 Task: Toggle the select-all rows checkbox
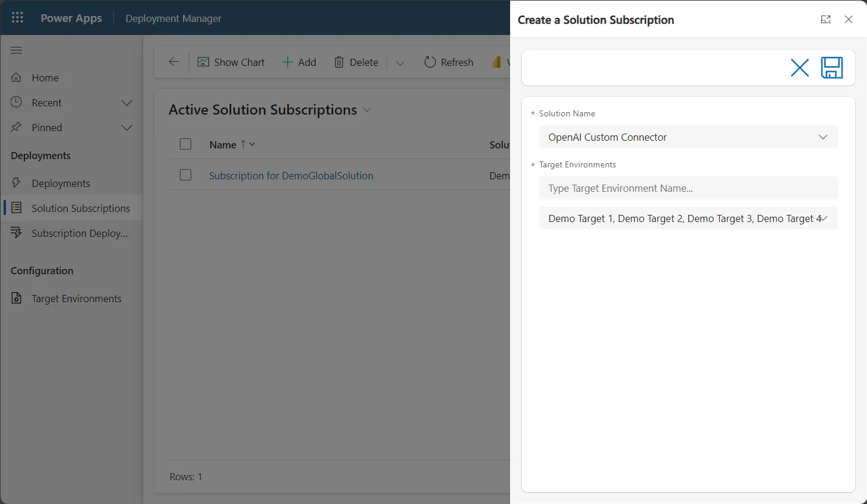pos(186,144)
